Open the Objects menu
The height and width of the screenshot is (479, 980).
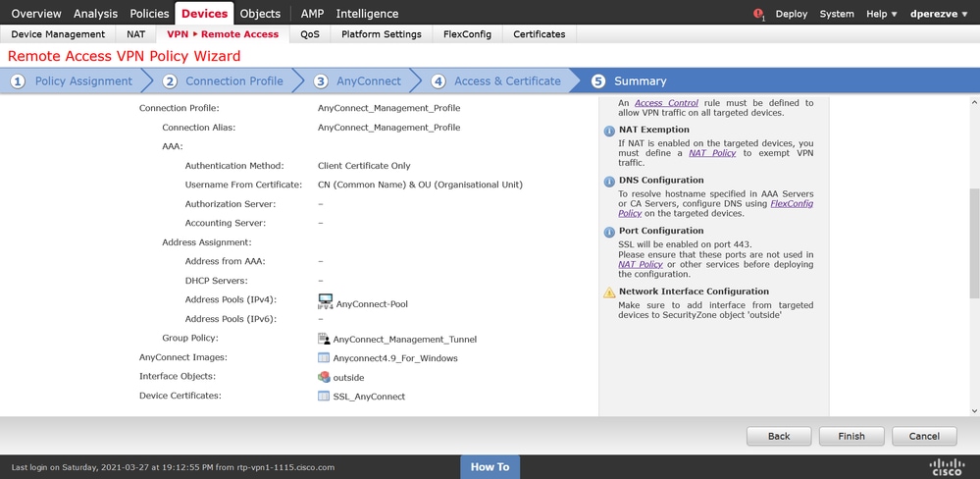click(x=260, y=13)
